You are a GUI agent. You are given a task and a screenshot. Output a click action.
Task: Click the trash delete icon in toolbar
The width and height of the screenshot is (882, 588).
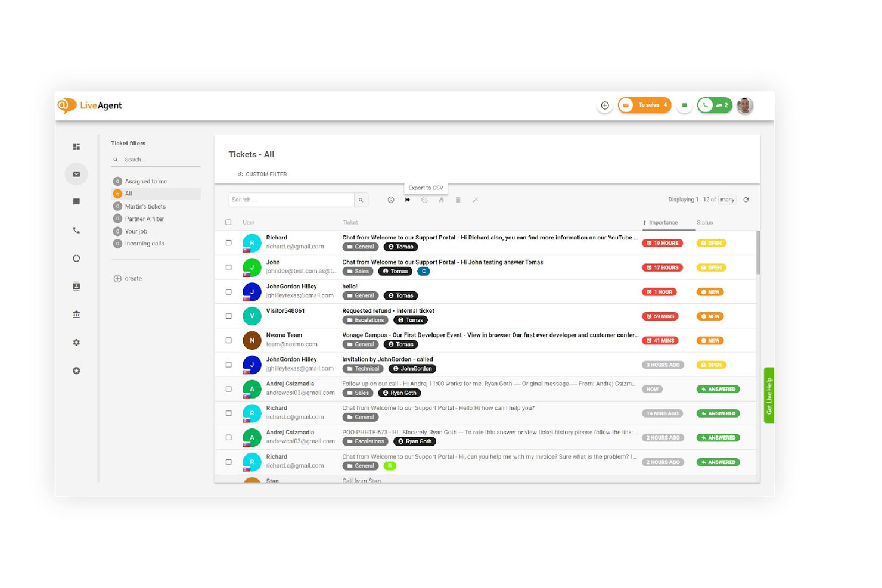tap(458, 200)
